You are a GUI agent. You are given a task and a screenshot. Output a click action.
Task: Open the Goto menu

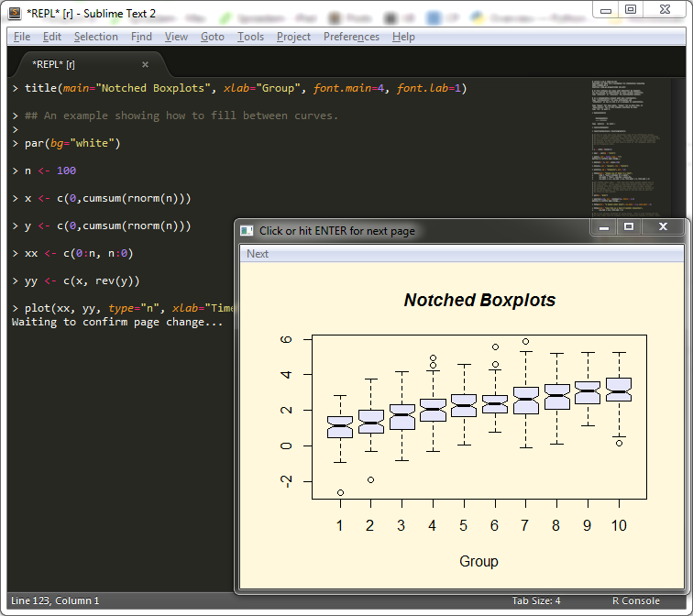(212, 37)
